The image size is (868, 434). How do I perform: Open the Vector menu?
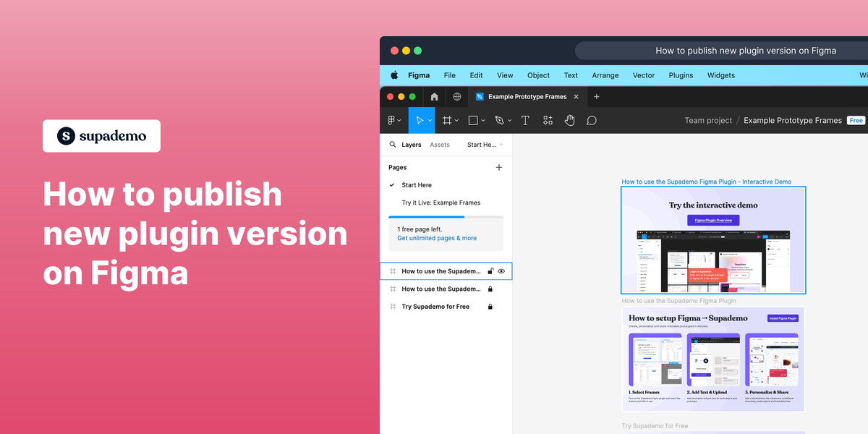(x=644, y=75)
